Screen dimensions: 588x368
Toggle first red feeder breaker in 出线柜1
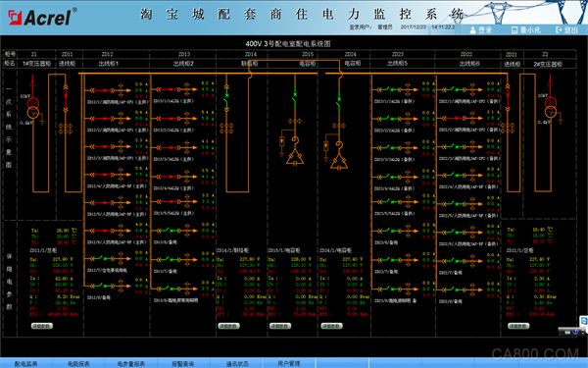(101, 90)
